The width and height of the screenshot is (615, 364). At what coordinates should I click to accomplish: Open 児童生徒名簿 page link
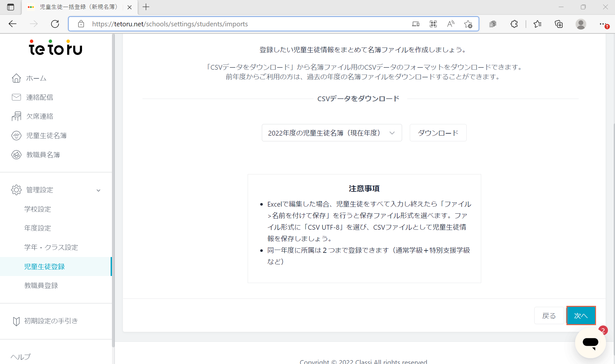pyautogui.click(x=47, y=136)
